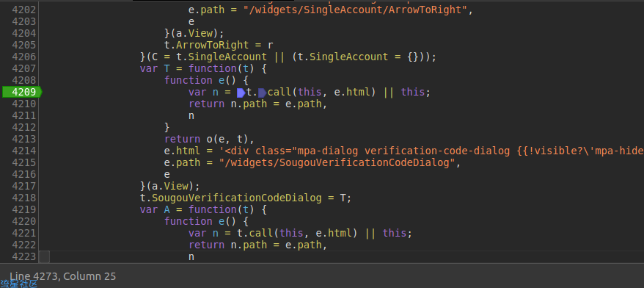This screenshot has height=288, width=644.
Task: Select the mpa-dialog HTML string on line 4214
Action: tap(431, 151)
